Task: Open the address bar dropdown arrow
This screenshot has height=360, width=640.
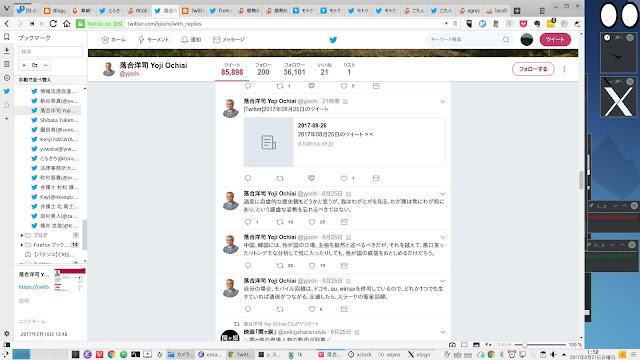Action: pyautogui.click(x=446, y=24)
